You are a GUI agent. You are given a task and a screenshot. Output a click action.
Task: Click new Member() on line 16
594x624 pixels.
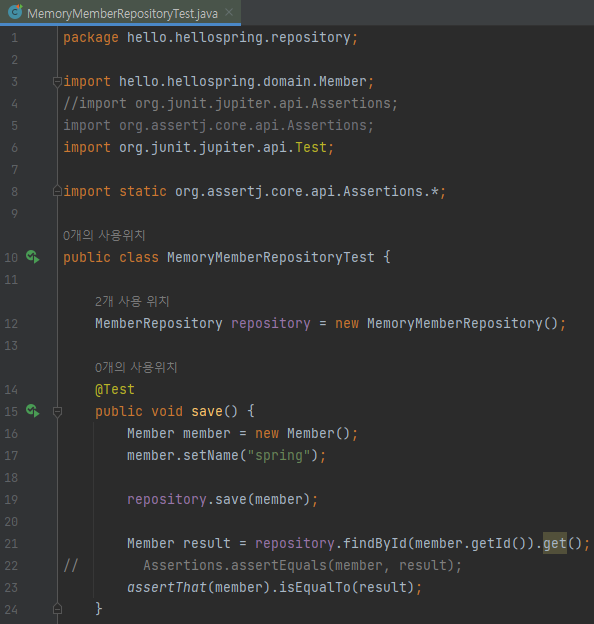click(302, 433)
